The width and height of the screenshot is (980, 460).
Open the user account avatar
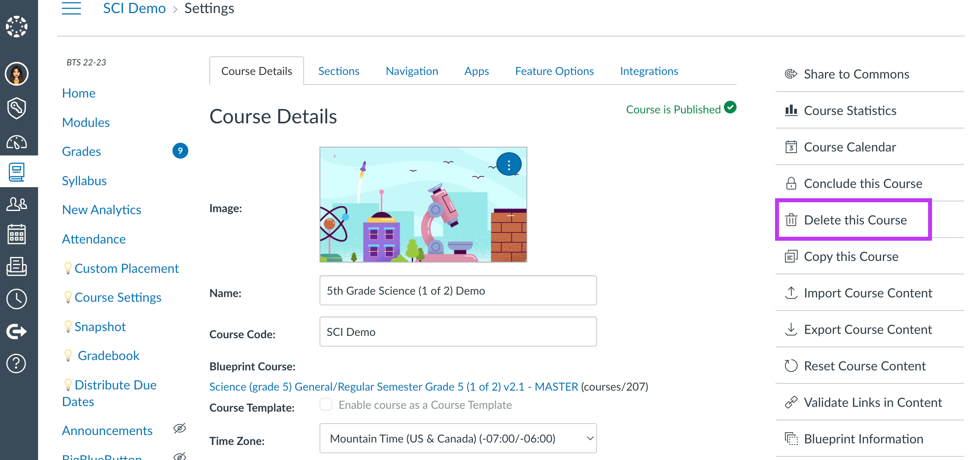point(17,74)
